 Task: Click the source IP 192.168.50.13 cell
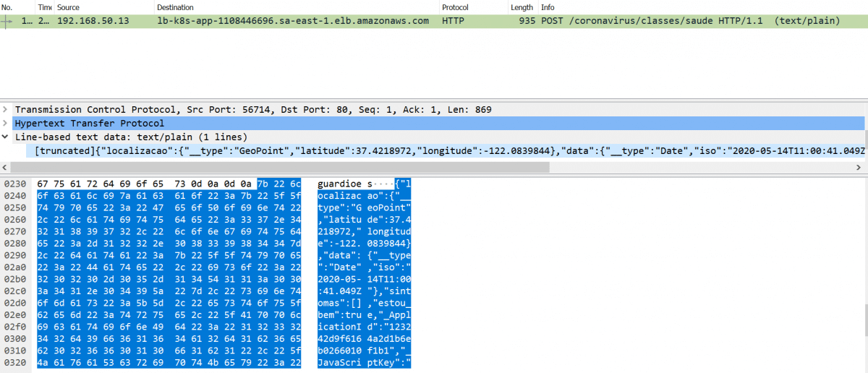(x=93, y=21)
